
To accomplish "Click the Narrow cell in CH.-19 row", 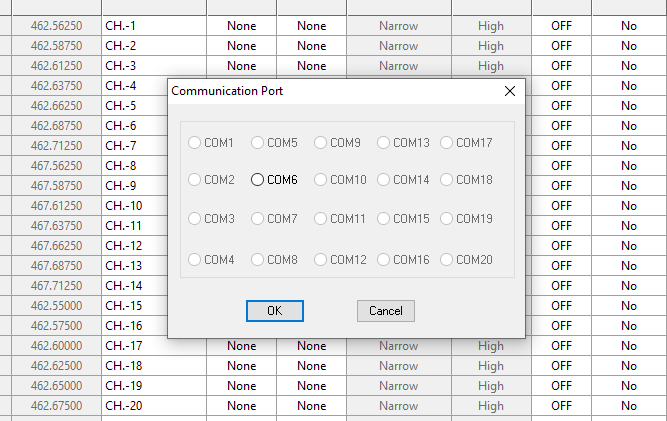I will pyautogui.click(x=399, y=386).
